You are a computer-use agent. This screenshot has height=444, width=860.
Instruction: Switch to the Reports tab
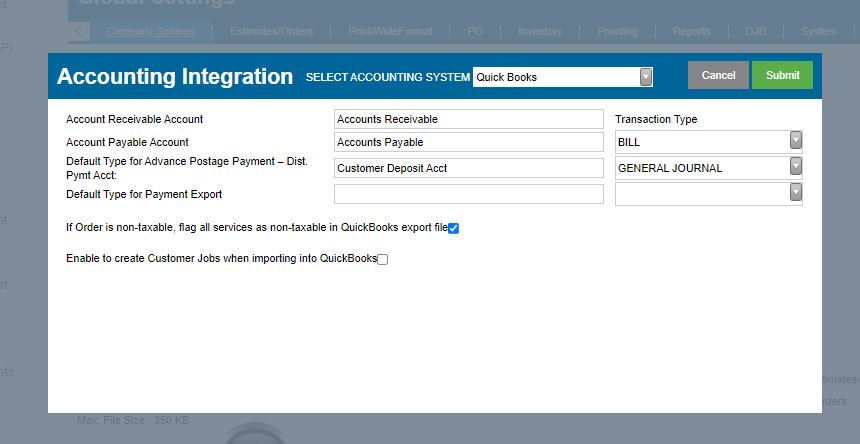(x=692, y=31)
